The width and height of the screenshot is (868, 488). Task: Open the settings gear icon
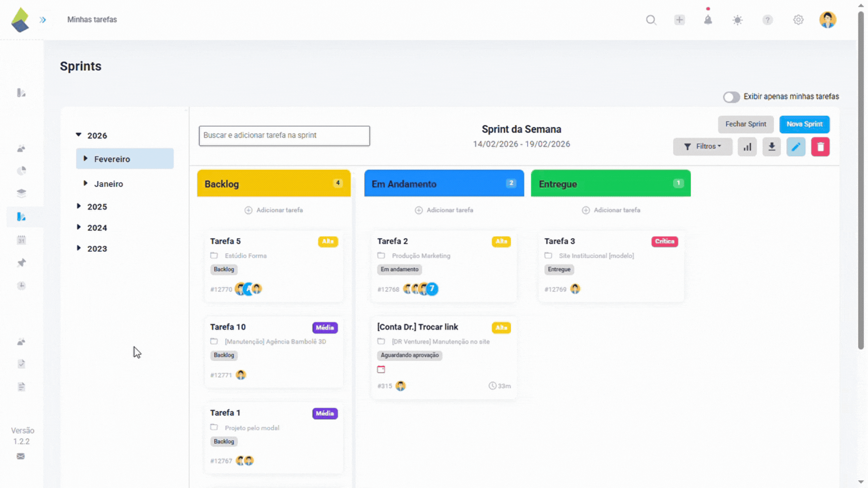click(798, 20)
